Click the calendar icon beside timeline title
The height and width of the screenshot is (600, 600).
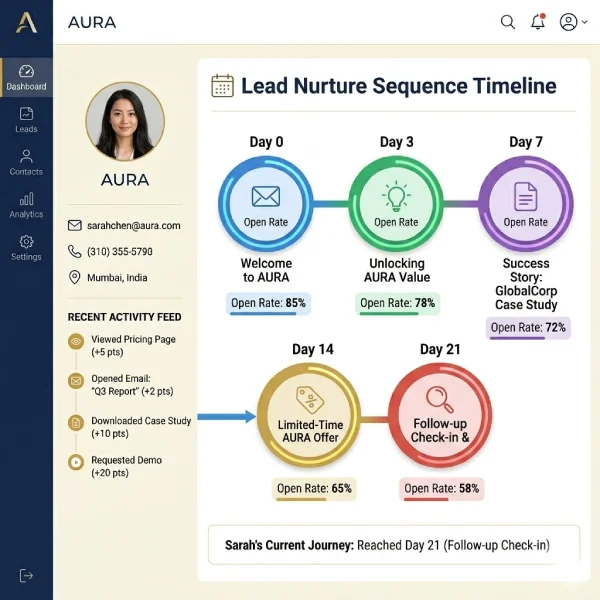222,86
